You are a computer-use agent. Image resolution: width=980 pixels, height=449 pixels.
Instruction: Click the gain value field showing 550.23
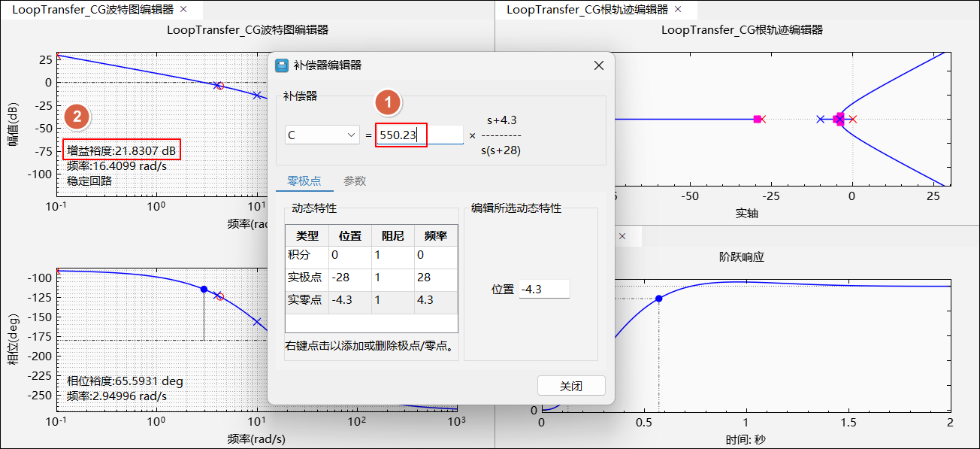tap(419, 135)
